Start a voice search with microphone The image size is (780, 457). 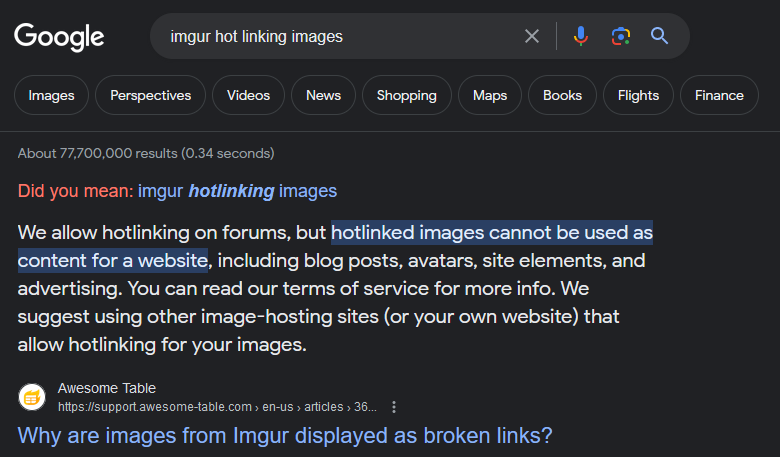tap(581, 37)
